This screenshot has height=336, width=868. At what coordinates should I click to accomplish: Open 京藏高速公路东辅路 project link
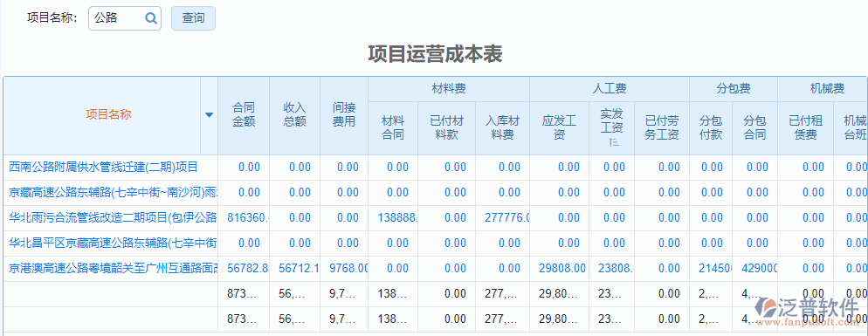point(113,193)
